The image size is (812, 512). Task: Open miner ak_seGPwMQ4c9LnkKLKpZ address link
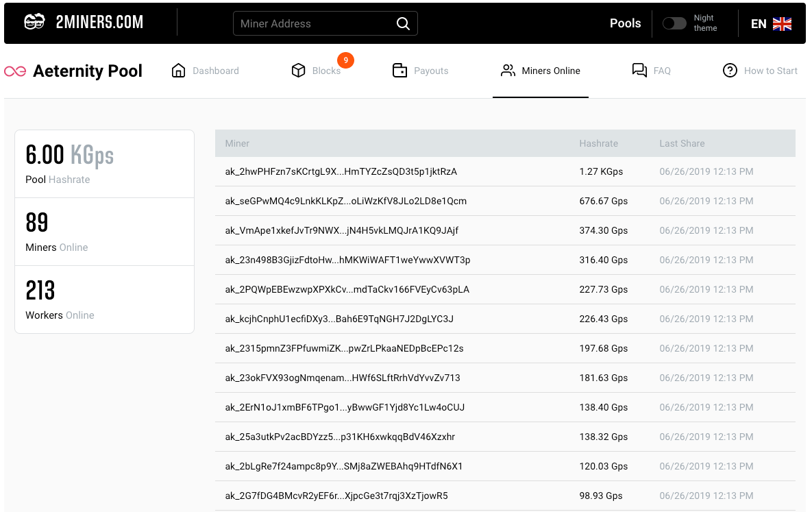pos(345,201)
